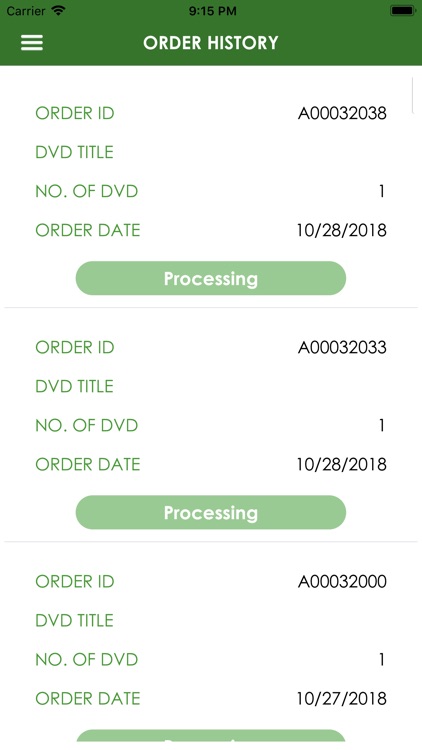Tap the Processing button for order A00032038
Screen dimensions: 422x750
(x=211, y=278)
